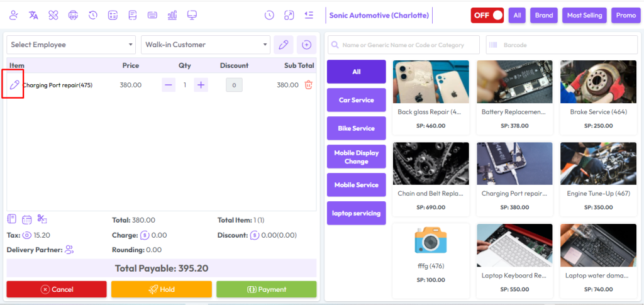Viewport: 644px width, 305px height.
Task: Click the receipt document icon in toolbar
Action: pos(132,16)
